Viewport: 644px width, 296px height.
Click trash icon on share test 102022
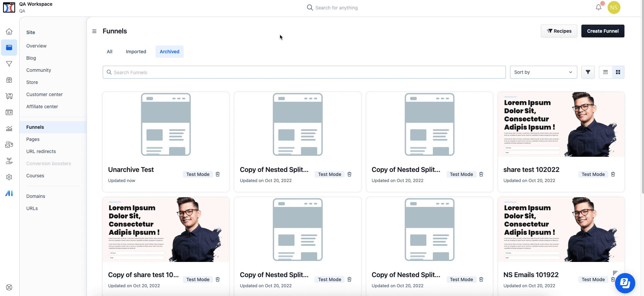[613, 174]
